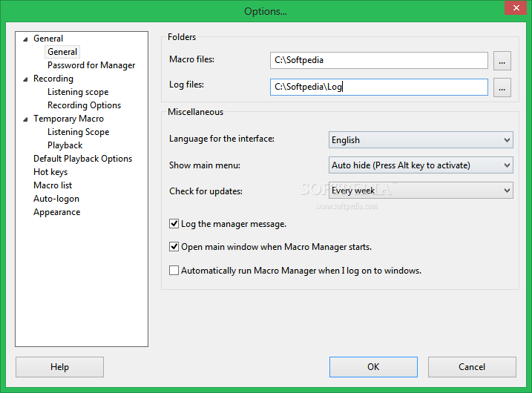Disable Log the manager message checkbox
The height and width of the screenshot is (393, 532).
[174, 223]
